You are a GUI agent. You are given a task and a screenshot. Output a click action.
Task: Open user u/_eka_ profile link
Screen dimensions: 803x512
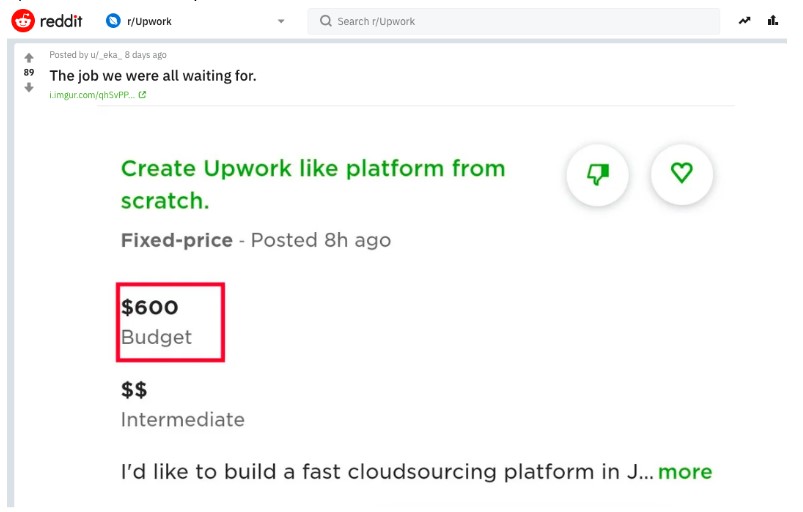[106, 55]
